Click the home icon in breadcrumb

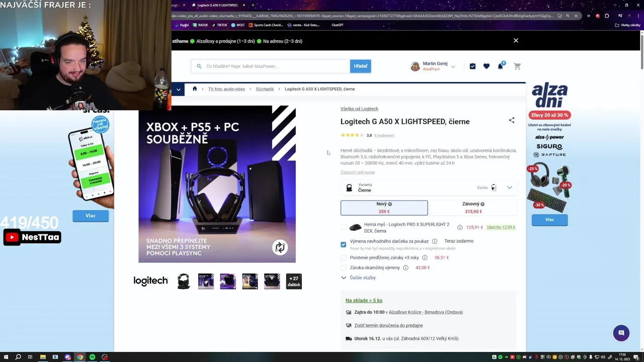tap(195, 89)
